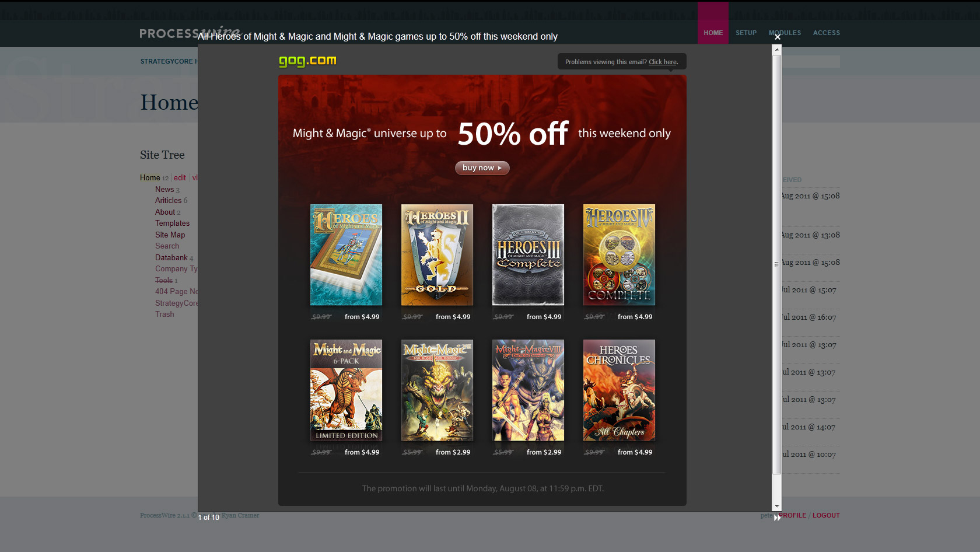
Task: Click the search field at top right
Action: (811, 61)
